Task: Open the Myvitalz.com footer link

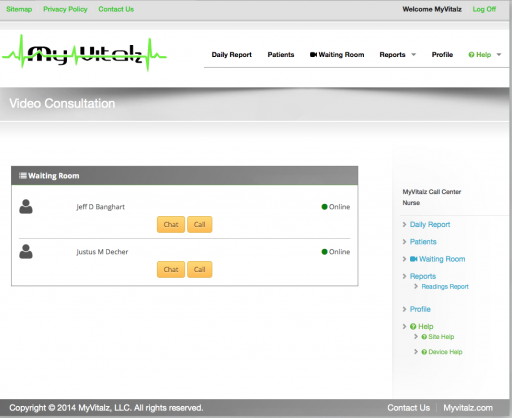Action: [x=468, y=408]
